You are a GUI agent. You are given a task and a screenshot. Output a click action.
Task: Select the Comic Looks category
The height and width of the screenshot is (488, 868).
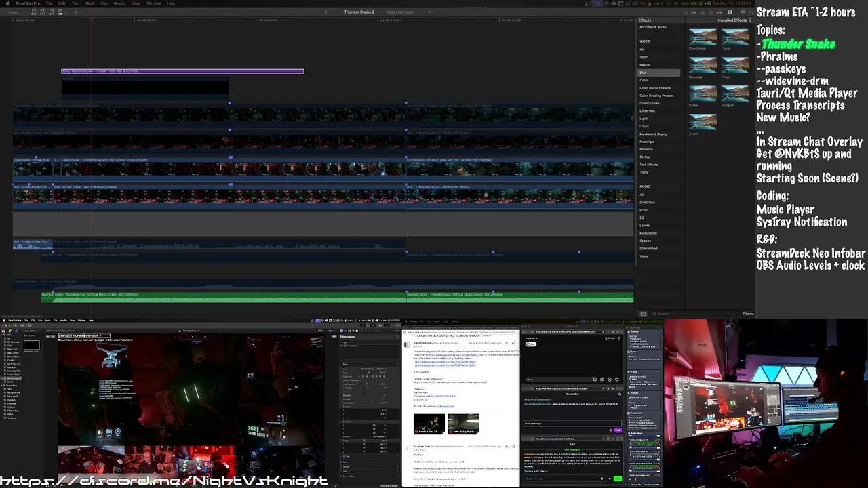650,103
